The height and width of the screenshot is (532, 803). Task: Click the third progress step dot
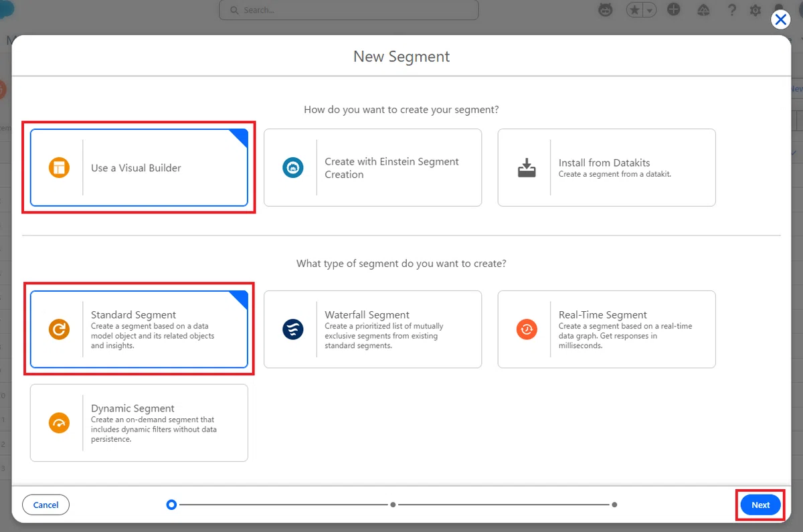614,505
